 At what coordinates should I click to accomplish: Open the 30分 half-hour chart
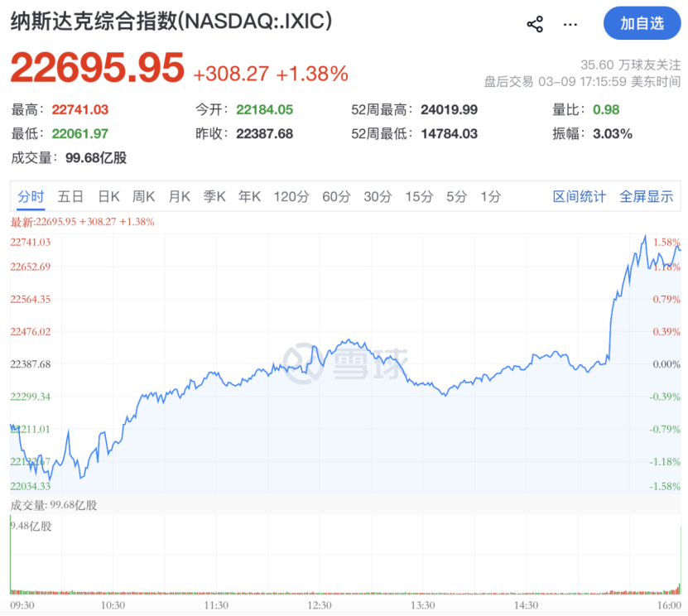377,196
